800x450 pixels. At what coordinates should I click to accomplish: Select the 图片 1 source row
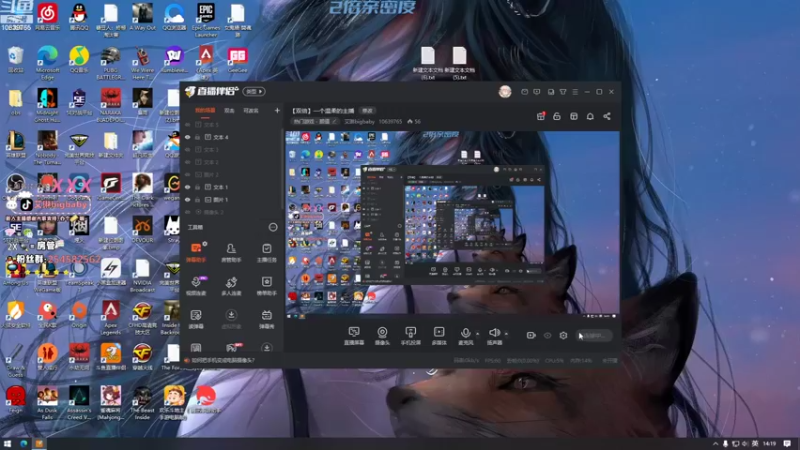pos(232,199)
